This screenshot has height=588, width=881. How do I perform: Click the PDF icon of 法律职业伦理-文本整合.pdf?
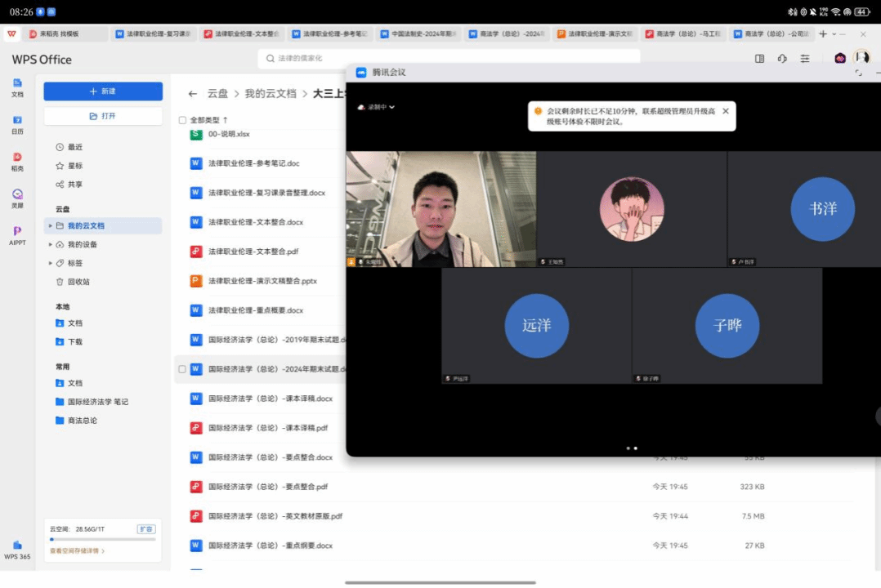[195, 251]
